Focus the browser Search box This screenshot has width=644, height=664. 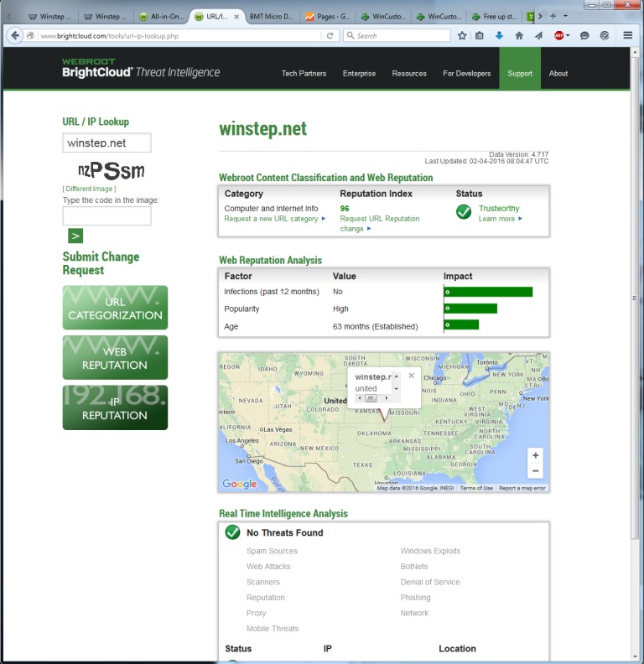397,35
